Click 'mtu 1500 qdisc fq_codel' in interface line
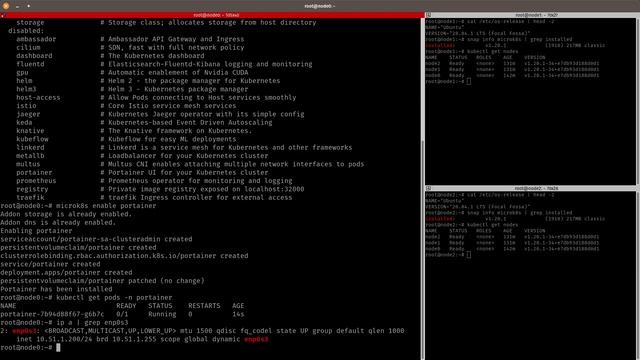Screen dimensions: 640x360 coord(226,331)
